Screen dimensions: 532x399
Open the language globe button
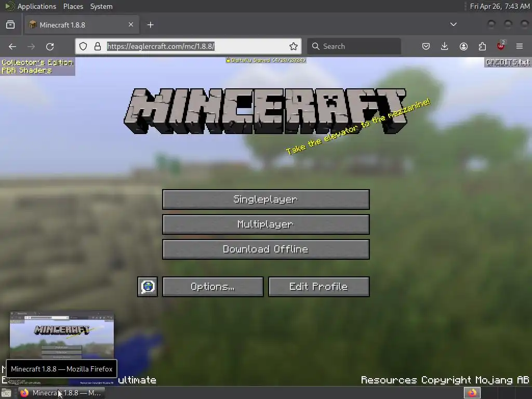coord(148,287)
